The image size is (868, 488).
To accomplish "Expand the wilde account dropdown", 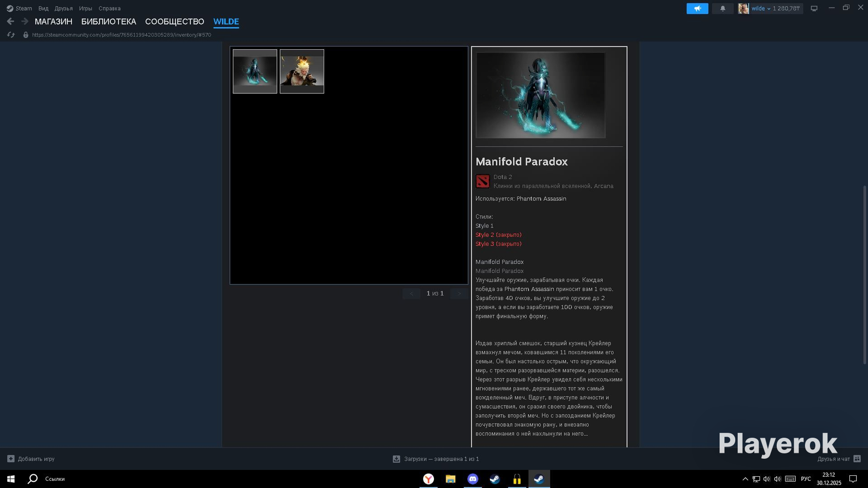I will (x=761, y=8).
